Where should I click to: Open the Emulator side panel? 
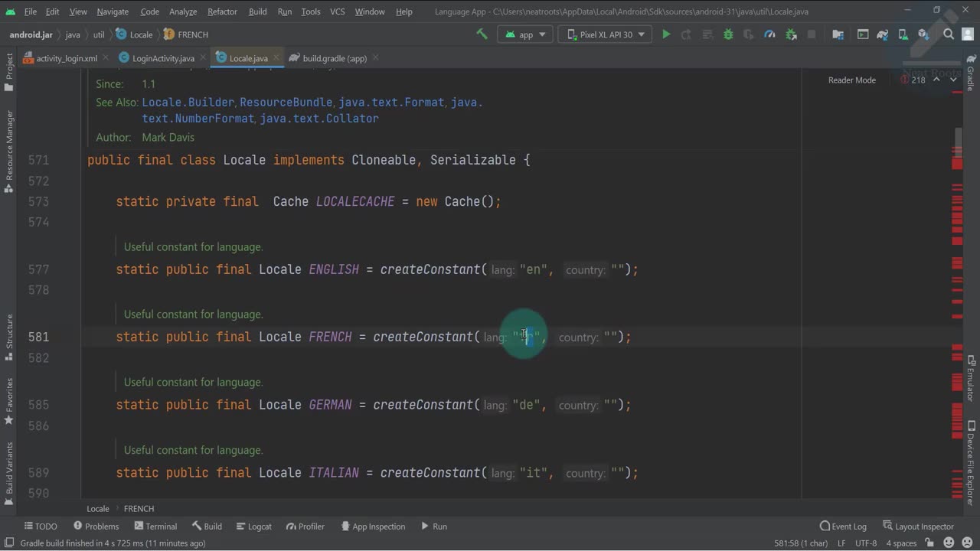click(x=971, y=378)
